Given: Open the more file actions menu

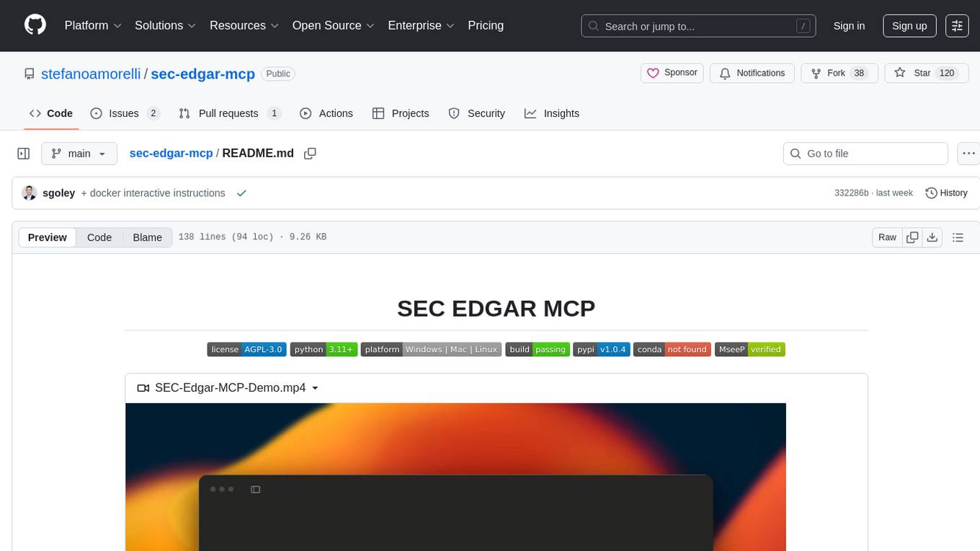Looking at the screenshot, I should (x=968, y=154).
